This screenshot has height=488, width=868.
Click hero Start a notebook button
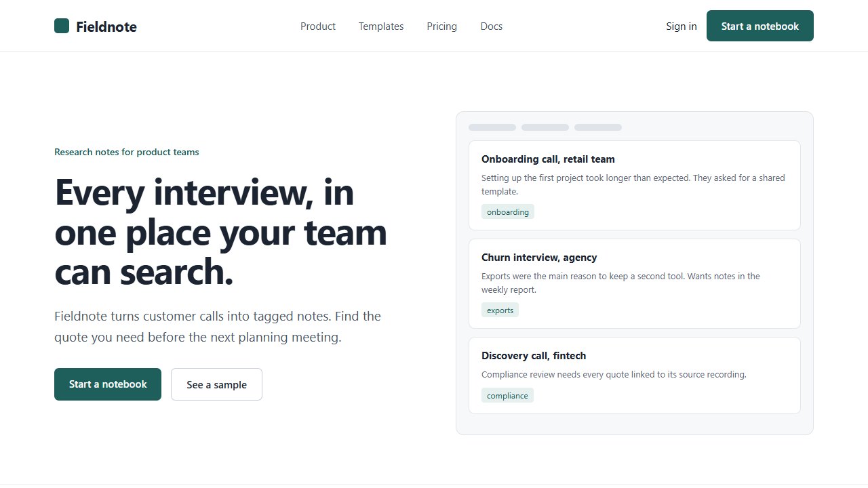click(108, 384)
